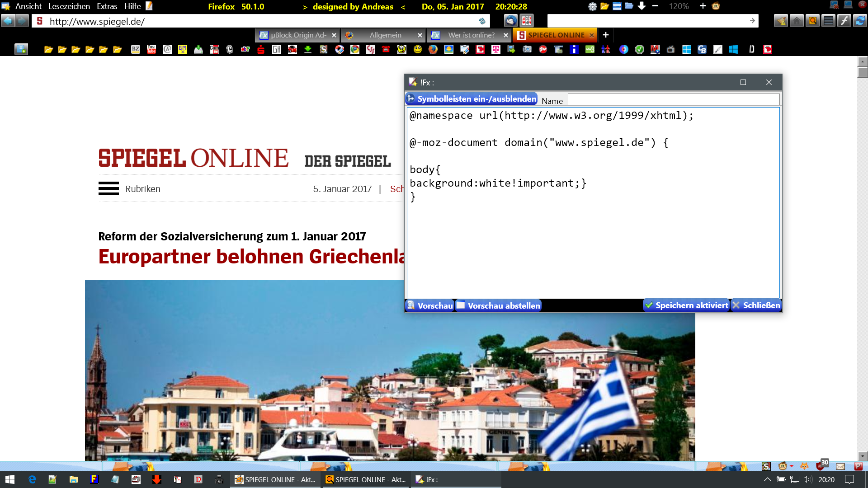Open the Lesezeichen menu
Image resolution: width=868 pixels, height=488 pixels.
pos(69,6)
